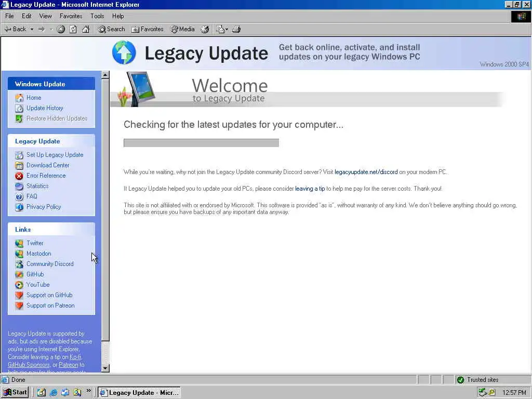This screenshot has width=532, height=399.
Task: Go to Home page toolbar icon
Action: point(86,29)
